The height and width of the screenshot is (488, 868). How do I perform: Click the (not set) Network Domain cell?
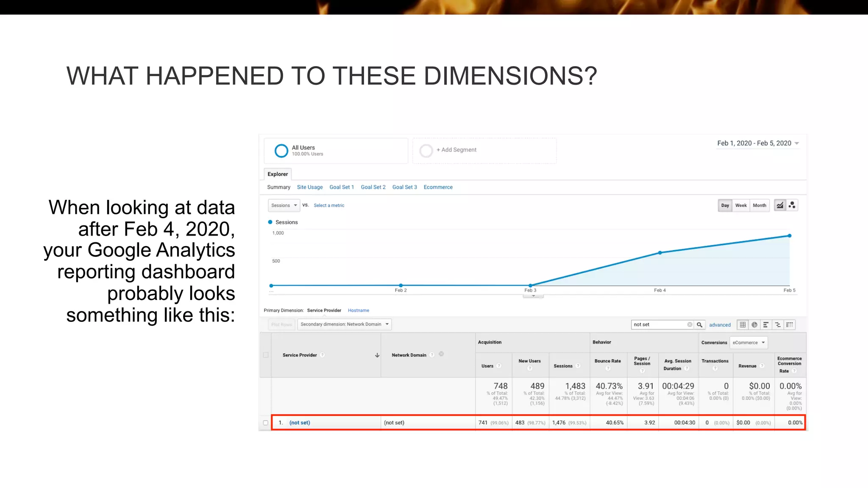point(428,423)
